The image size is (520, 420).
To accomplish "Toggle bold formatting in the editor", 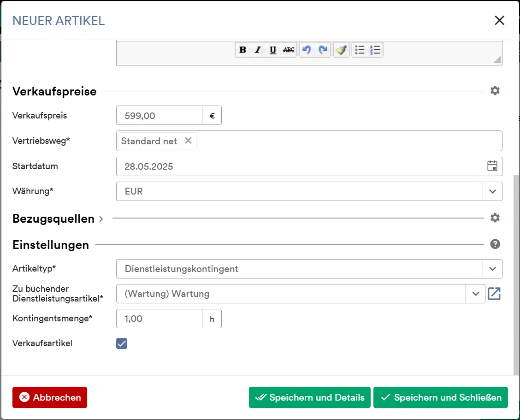I will 242,50.
